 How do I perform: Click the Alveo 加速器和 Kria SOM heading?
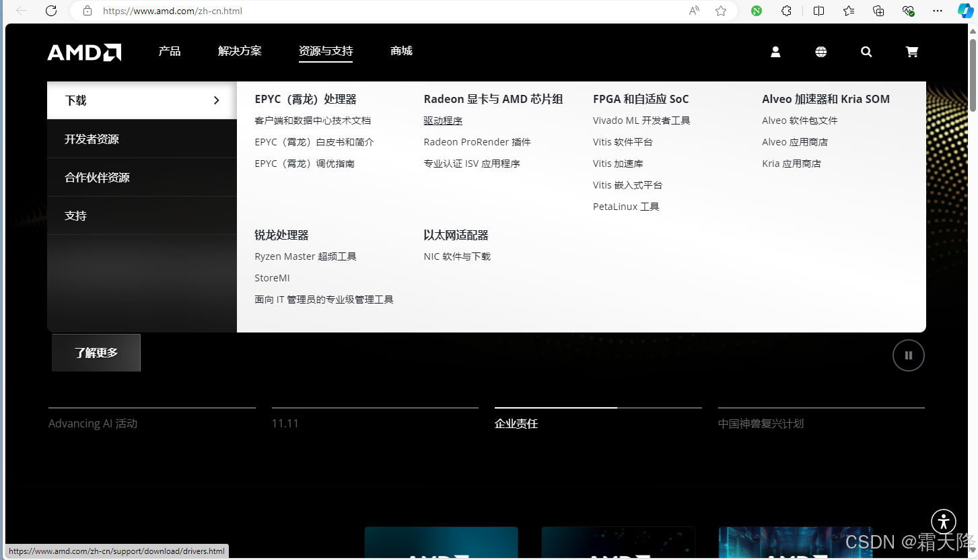826,99
